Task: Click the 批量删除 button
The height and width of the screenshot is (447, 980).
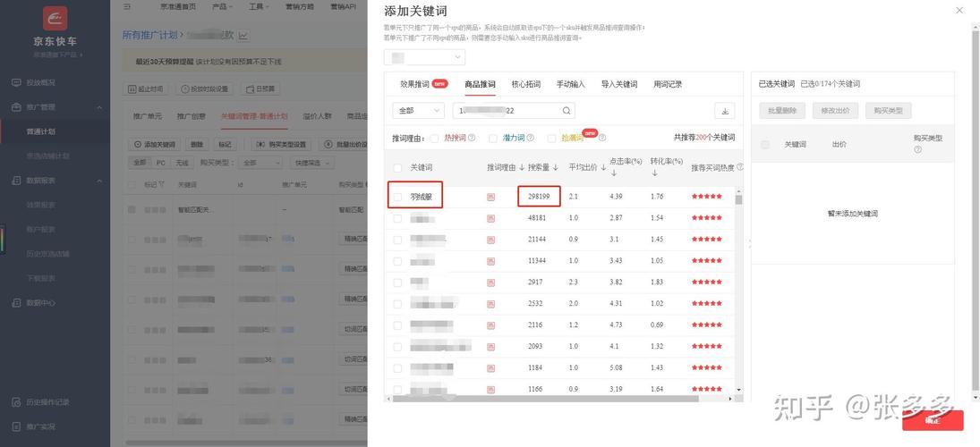Action: point(782,111)
